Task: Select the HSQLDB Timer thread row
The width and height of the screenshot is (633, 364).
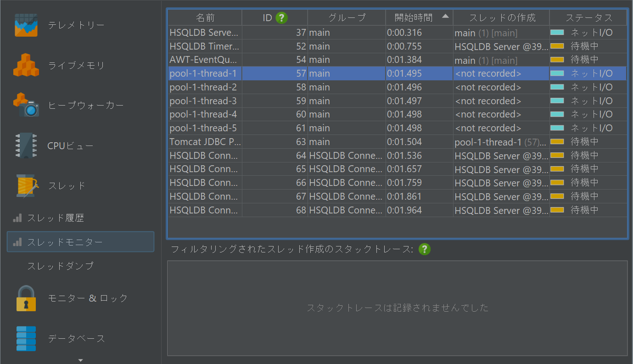Action: tap(397, 46)
